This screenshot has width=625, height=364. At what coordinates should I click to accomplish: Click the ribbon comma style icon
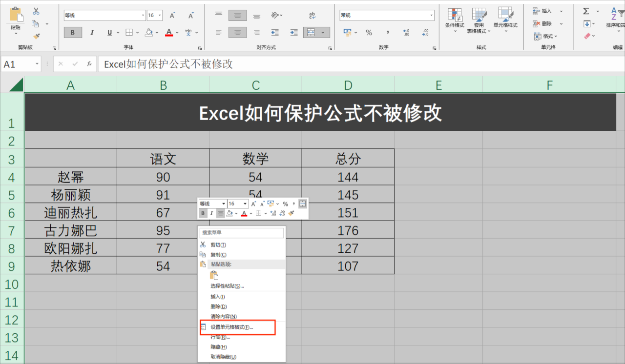coord(388,32)
